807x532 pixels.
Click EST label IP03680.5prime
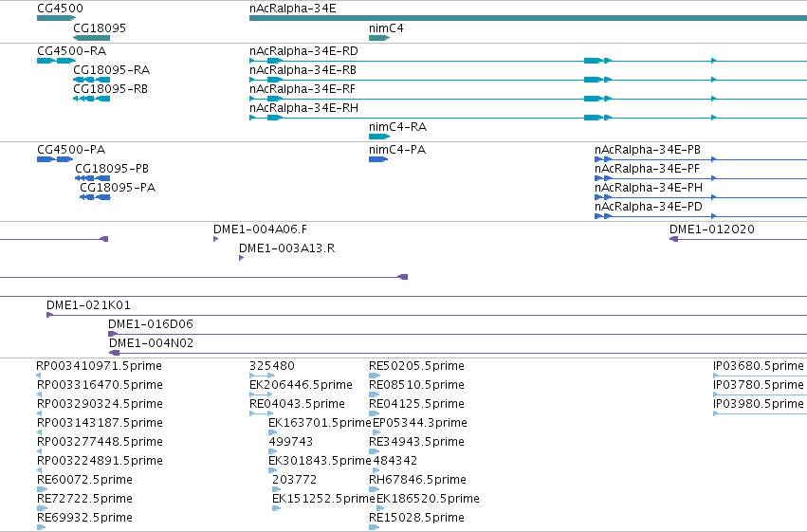point(758,366)
